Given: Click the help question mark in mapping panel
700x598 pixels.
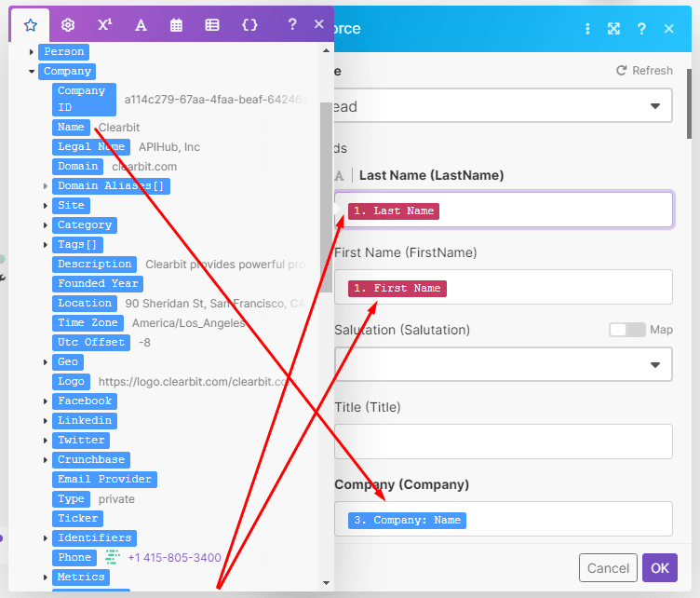Looking at the screenshot, I should [x=292, y=25].
